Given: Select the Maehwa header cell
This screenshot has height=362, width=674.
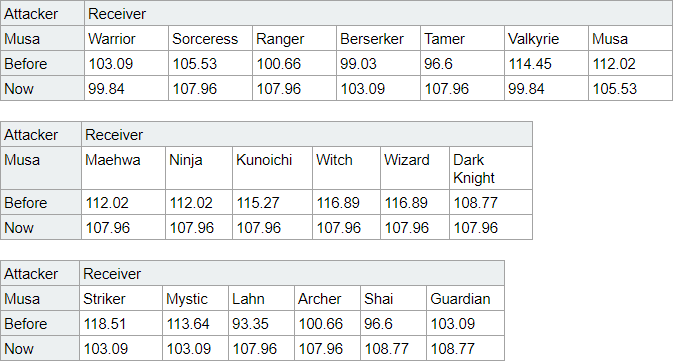Looking at the screenshot, I should [x=123, y=168].
